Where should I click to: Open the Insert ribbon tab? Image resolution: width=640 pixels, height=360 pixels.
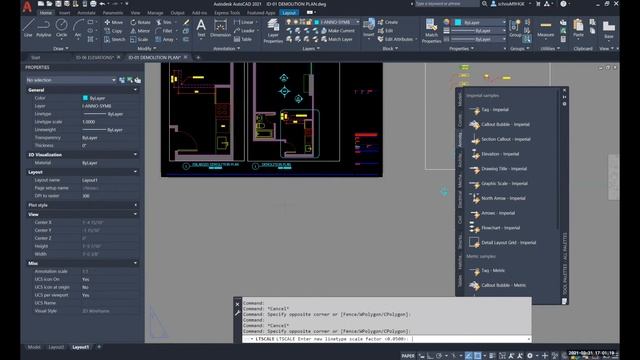(64, 13)
